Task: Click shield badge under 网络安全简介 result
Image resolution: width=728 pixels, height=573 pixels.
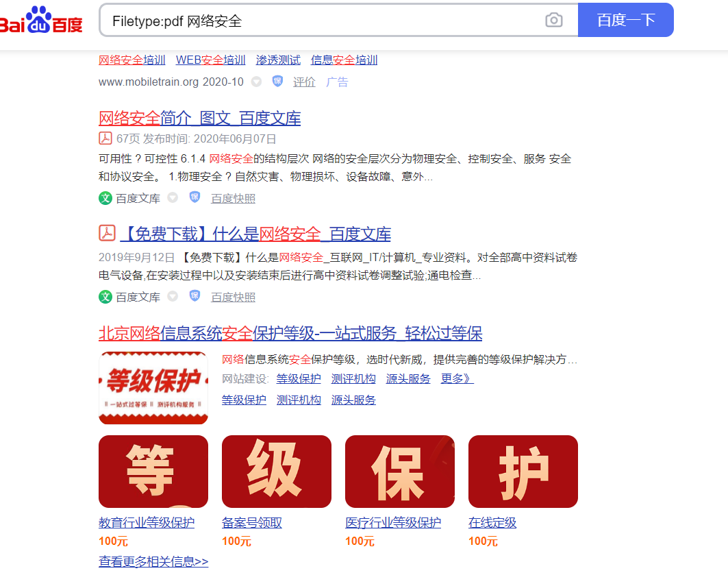Action: point(194,197)
